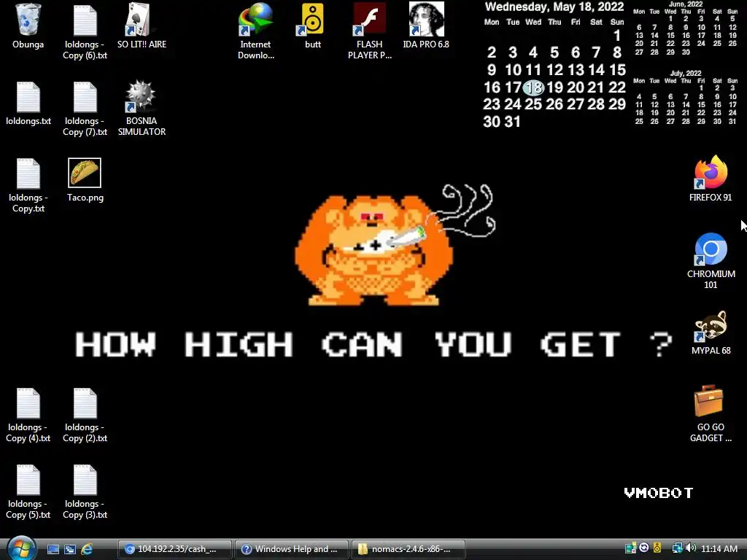Open the Obunga recycle bin icon
Image resolution: width=747 pixels, height=560 pixels.
pos(28,26)
